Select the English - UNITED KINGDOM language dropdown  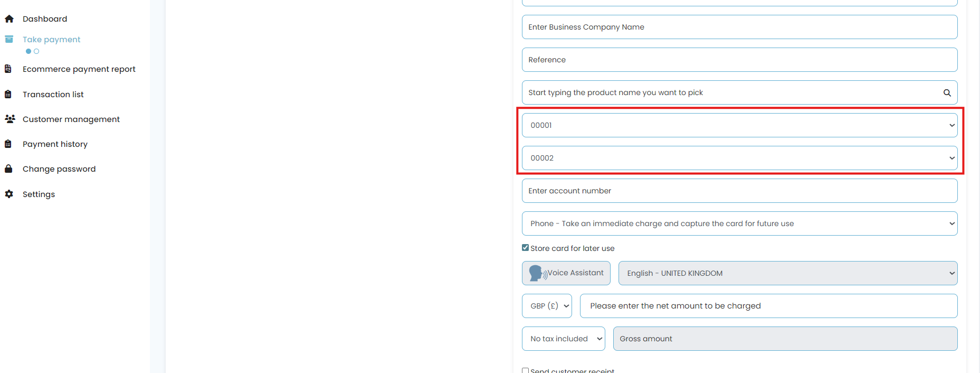click(787, 273)
